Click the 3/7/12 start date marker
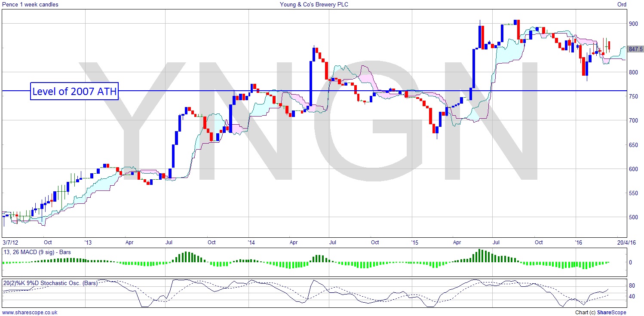This screenshot has height=316, width=644. [10, 242]
